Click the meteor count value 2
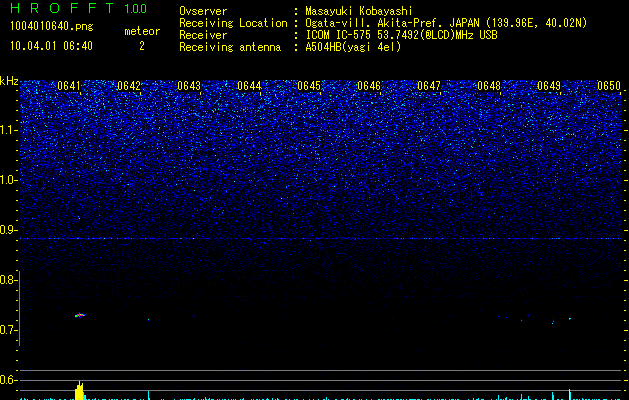629x400 pixels. (142, 46)
